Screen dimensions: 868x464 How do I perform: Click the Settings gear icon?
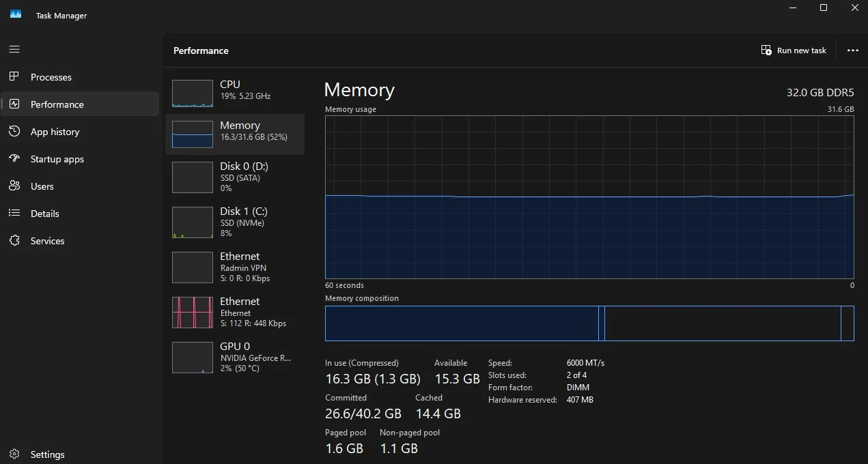(14, 454)
